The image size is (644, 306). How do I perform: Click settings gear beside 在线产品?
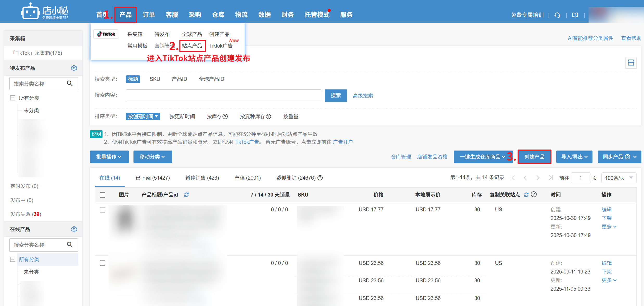[74, 229]
